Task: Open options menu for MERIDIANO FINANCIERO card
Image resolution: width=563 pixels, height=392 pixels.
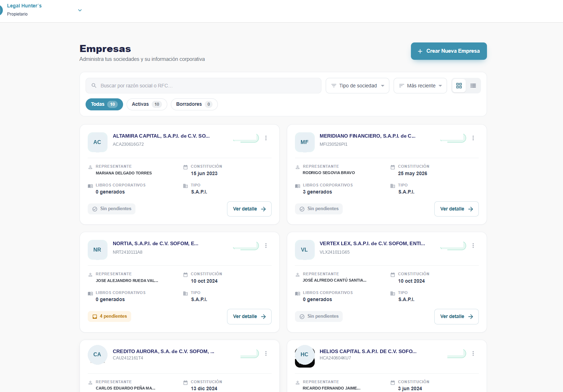Action: pyautogui.click(x=473, y=138)
